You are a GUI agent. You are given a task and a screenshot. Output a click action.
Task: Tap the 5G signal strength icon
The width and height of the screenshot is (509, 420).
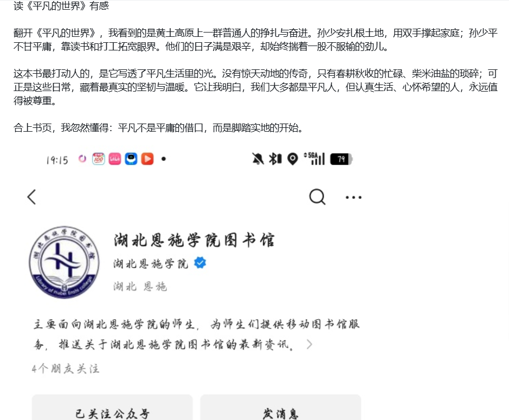click(314, 159)
